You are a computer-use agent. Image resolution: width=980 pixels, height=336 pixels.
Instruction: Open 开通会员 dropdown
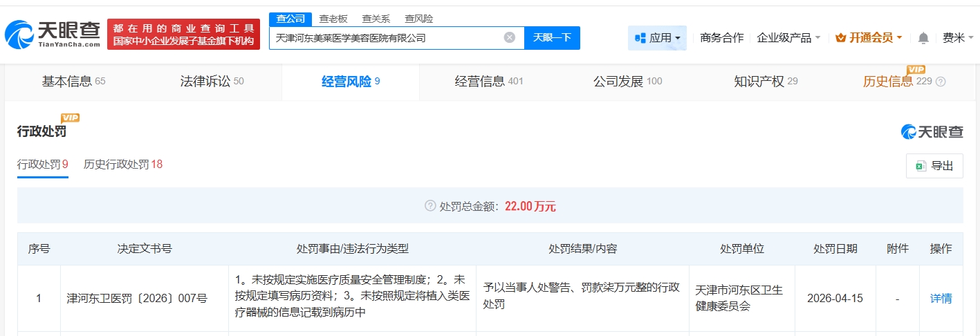pos(869,37)
